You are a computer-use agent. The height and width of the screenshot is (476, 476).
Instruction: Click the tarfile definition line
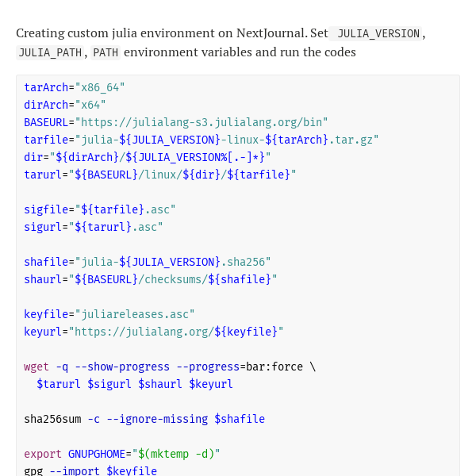click(x=202, y=140)
